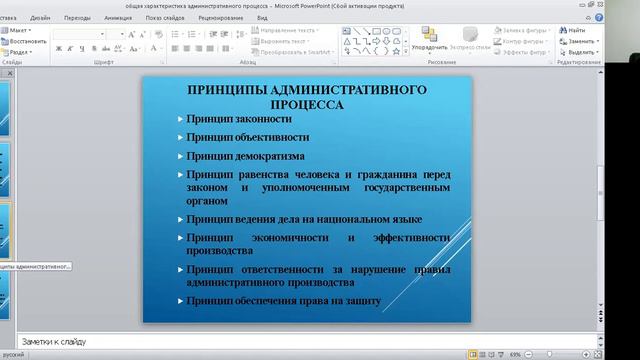Toggle text shadow formatting
Screen dimensions: 640x360
point(94,49)
